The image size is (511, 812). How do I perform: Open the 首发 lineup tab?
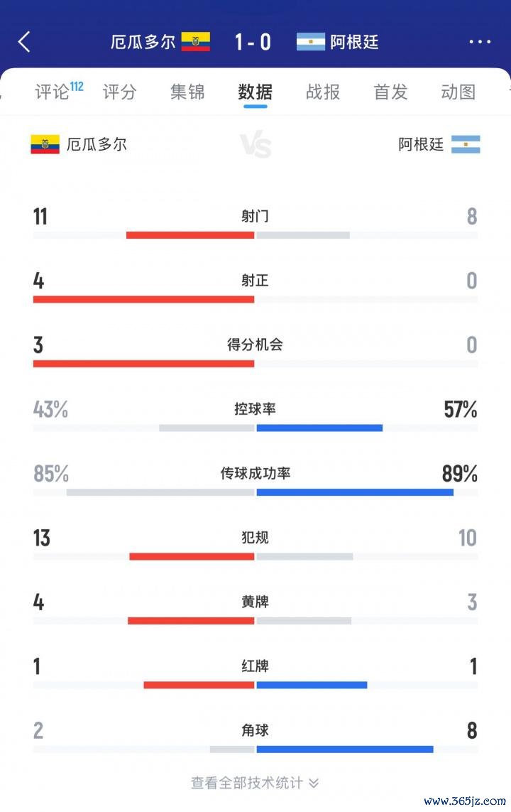click(x=390, y=92)
